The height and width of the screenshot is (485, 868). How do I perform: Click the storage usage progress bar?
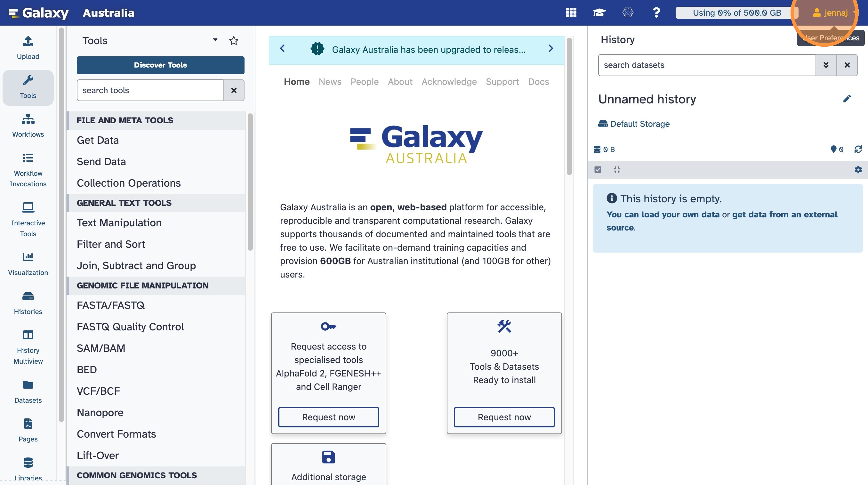tap(736, 13)
